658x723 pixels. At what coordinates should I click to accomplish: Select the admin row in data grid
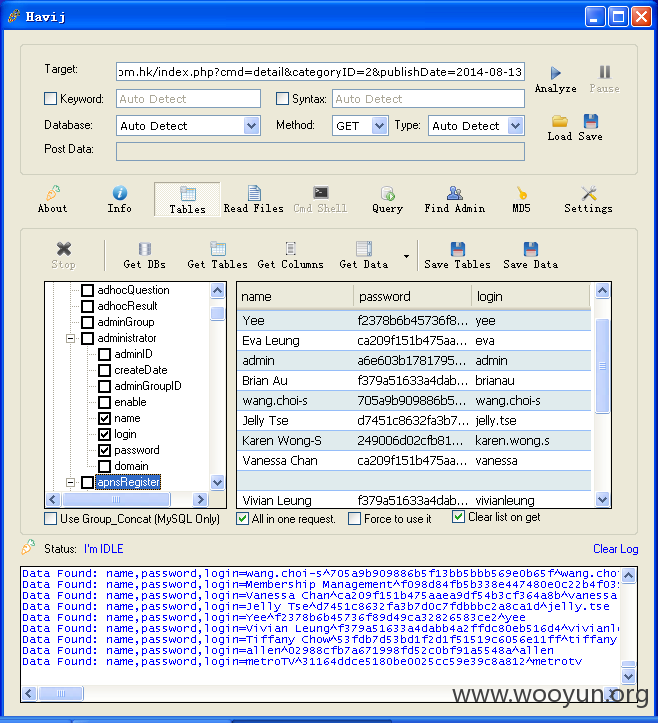414,361
